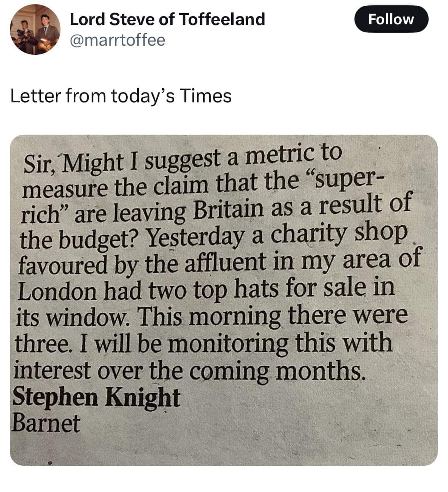Click the display name Lord Steve of Toffeeland
The image size is (448, 492).
pos(167,19)
